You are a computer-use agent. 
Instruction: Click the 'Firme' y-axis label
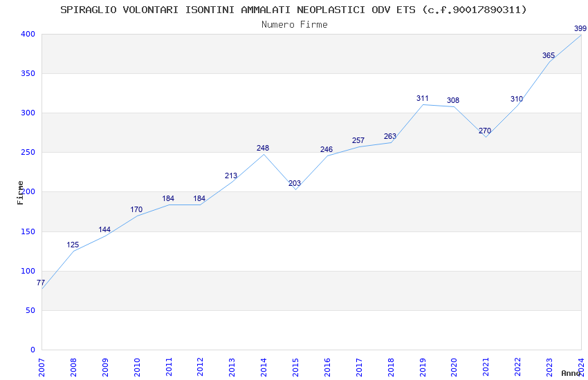(x=20, y=193)
